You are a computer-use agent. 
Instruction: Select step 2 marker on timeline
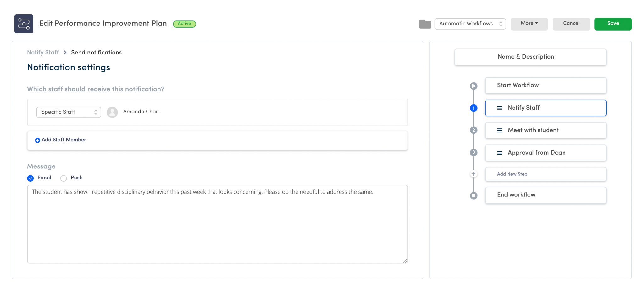474,130
